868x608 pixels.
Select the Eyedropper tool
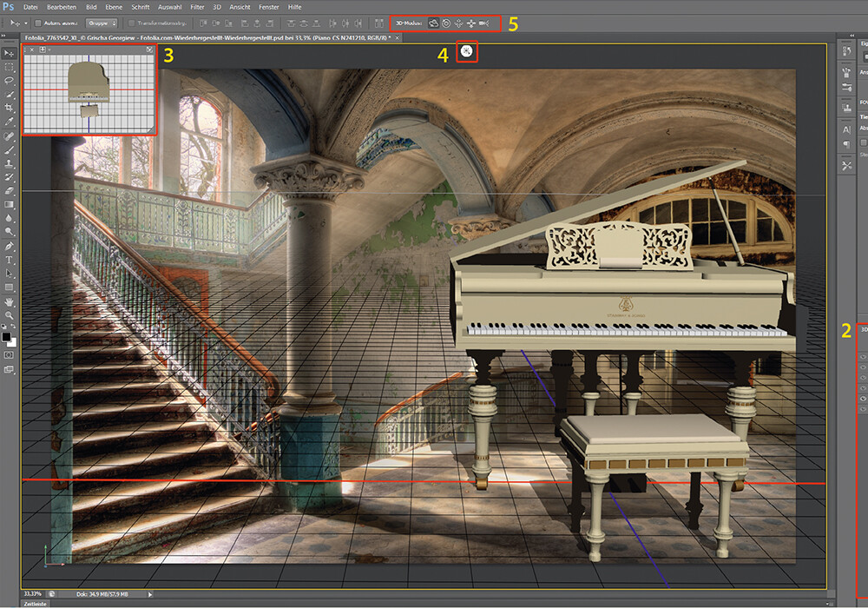[x=9, y=122]
